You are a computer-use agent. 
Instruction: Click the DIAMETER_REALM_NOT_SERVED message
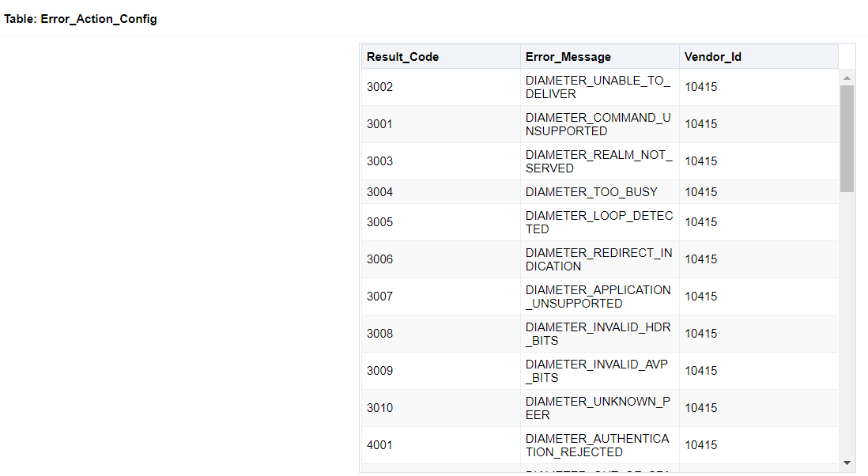tap(597, 161)
